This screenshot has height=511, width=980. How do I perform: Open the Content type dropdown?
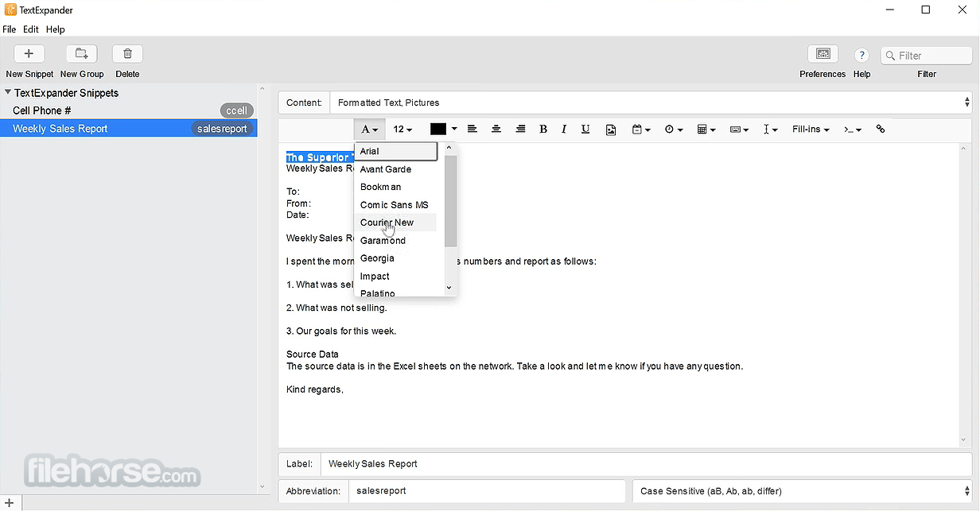coord(651,103)
